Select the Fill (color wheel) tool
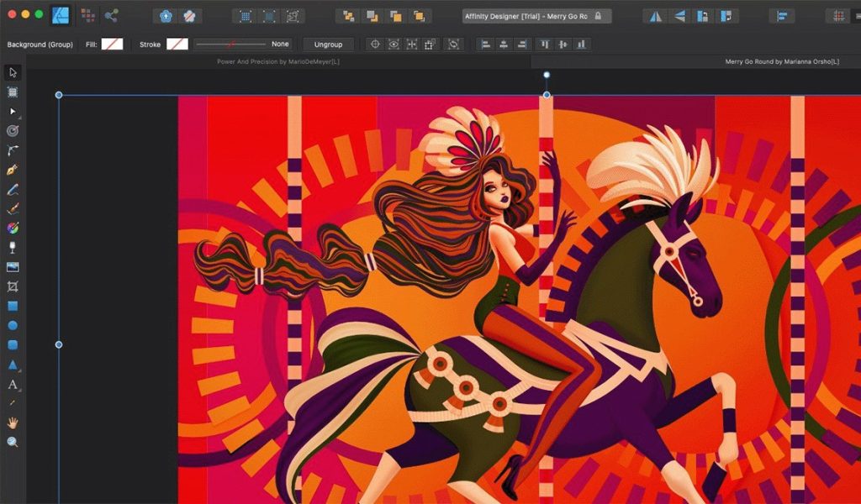 (x=13, y=228)
